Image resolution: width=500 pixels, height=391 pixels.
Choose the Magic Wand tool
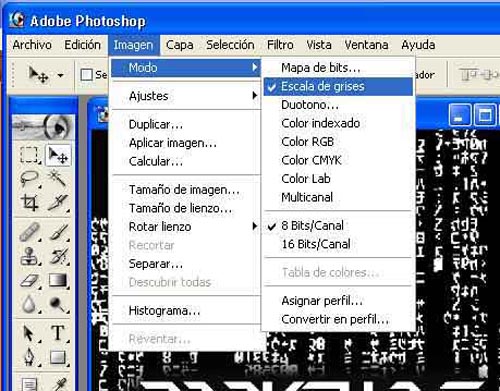(57, 178)
